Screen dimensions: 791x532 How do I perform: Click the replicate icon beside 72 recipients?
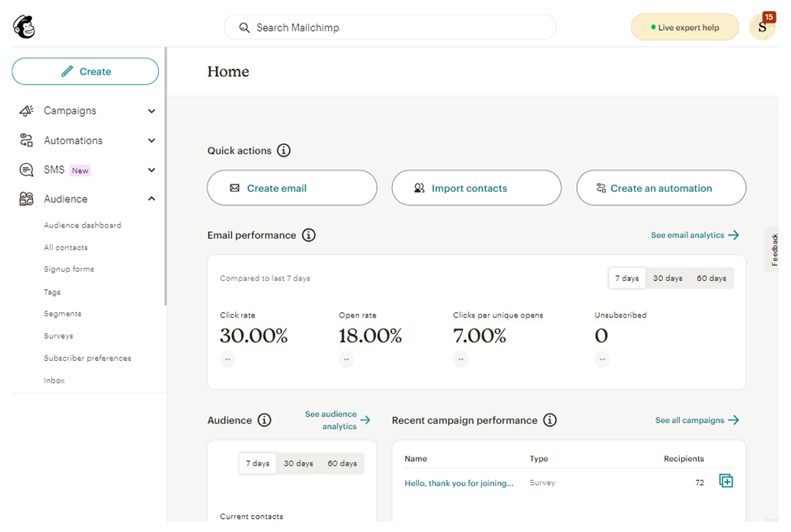[x=726, y=481]
